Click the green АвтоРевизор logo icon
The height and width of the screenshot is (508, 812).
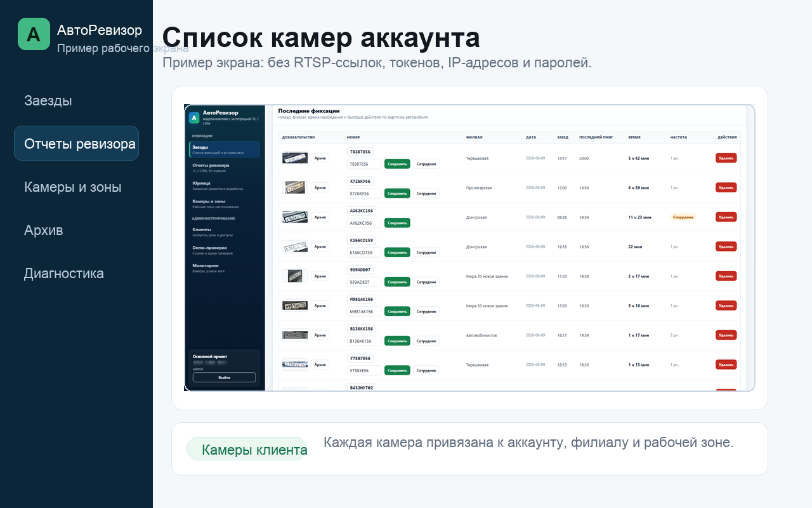point(34,34)
